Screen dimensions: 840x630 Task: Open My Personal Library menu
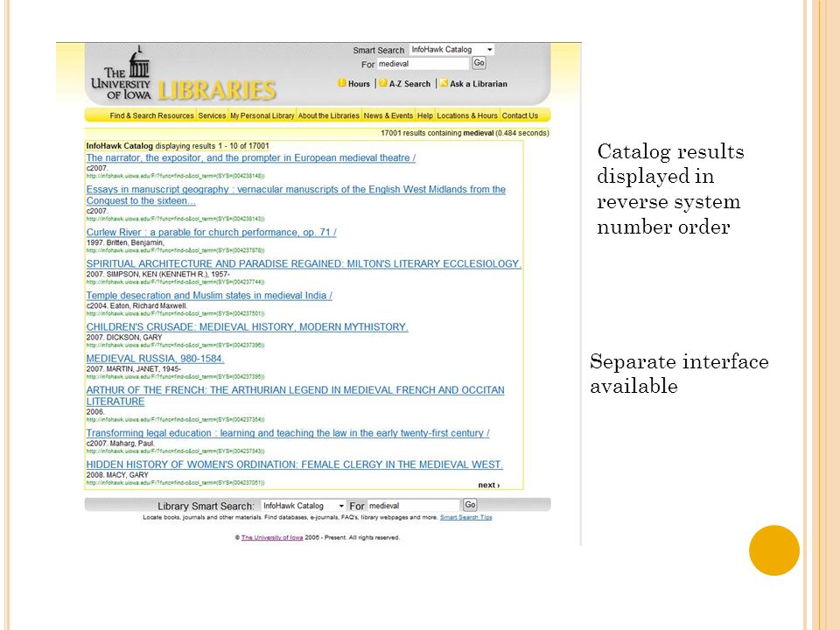tap(262, 115)
